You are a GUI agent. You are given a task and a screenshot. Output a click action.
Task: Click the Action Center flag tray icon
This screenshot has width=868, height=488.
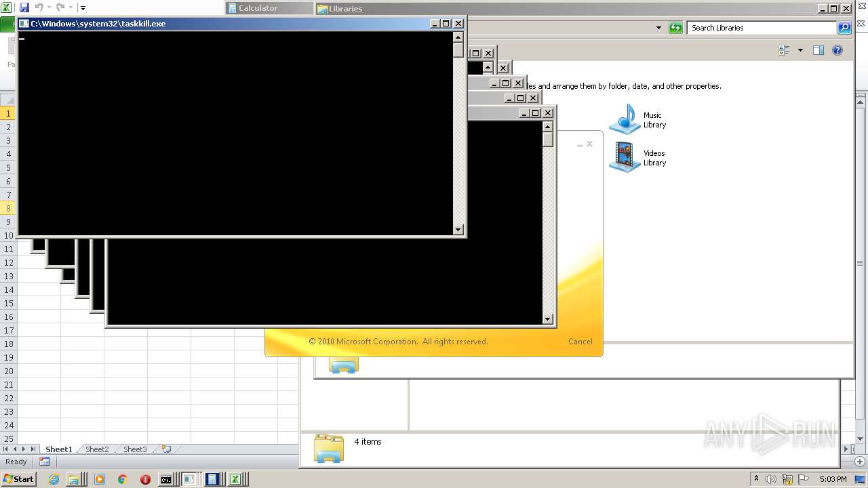click(804, 479)
